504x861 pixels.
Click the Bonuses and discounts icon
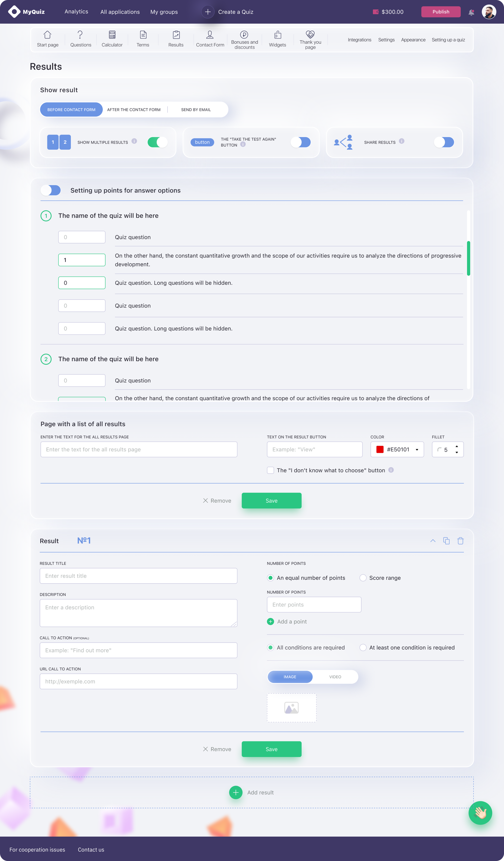click(x=244, y=34)
